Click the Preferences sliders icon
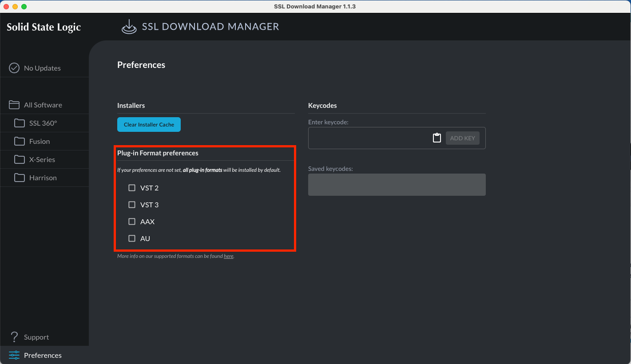This screenshot has height=364, width=631. (x=14, y=355)
